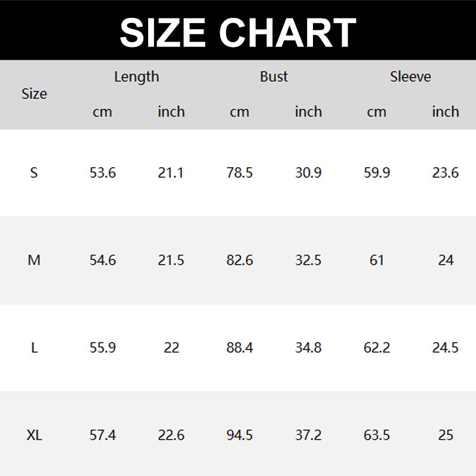Select the 82.6 bust cm value

[240, 260]
